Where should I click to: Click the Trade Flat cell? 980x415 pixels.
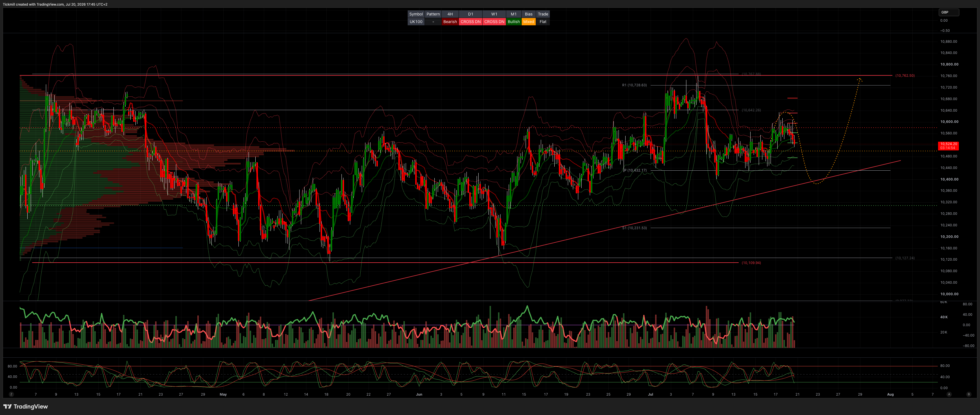543,22
